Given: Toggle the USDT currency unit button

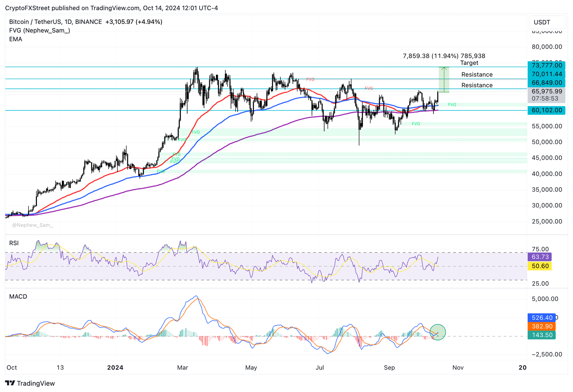Looking at the screenshot, I should pyautogui.click(x=547, y=22).
